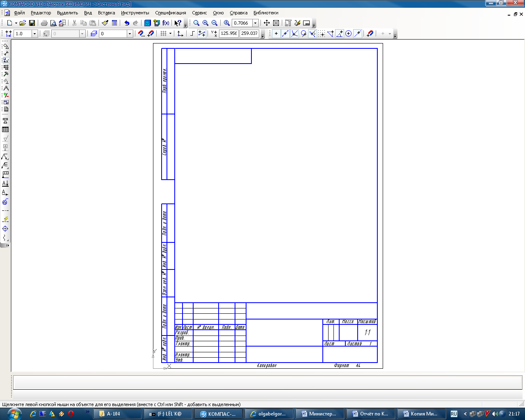Open the layer state icon next to layer field
Screen dimensions: 525x420
coord(94,34)
